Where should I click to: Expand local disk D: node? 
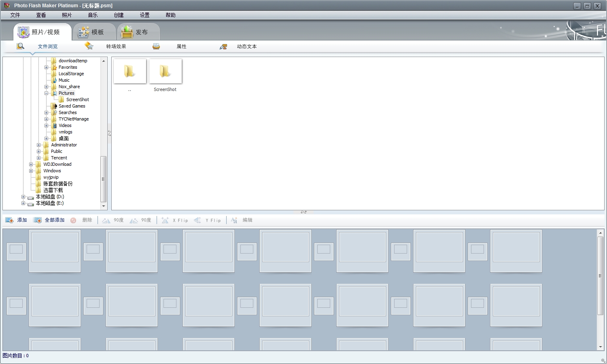pyautogui.click(x=23, y=197)
